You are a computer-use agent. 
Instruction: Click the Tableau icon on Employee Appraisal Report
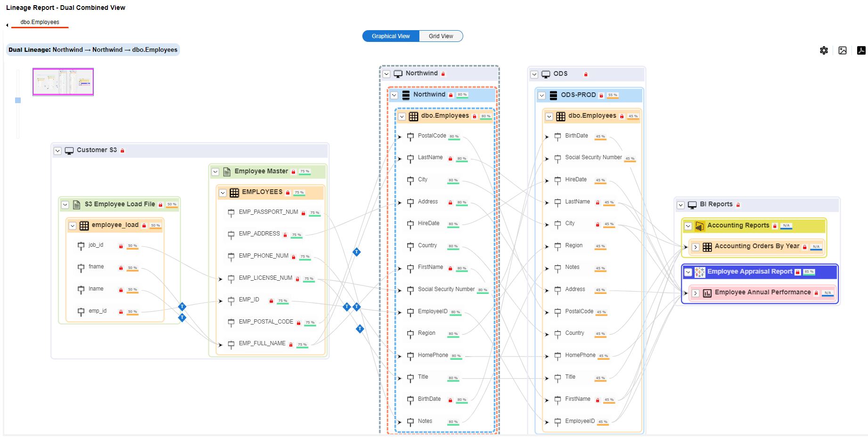[x=699, y=272]
